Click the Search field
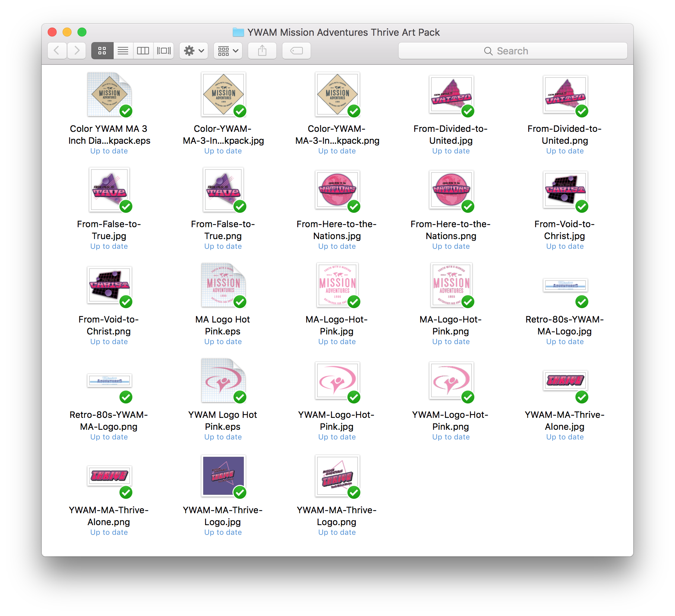Viewport: 675px width, 616px height. pos(513,51)
